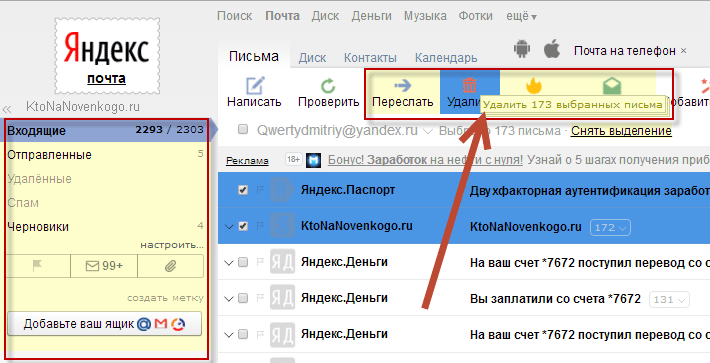
Task: Click the Переслать forward arrow icon
Action: [403, 85]
